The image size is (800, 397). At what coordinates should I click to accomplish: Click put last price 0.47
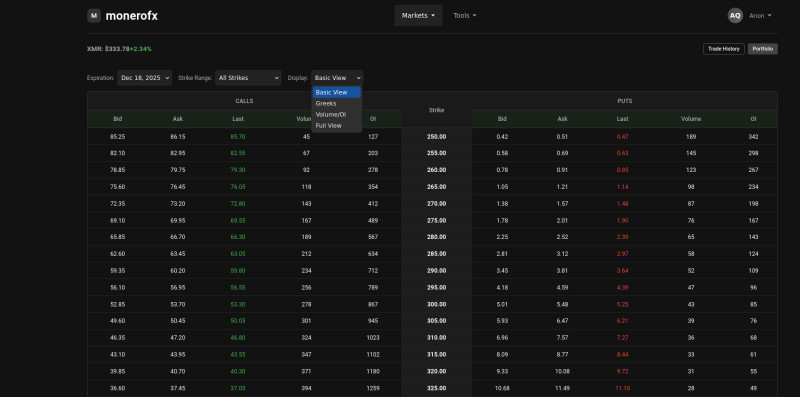pos(622,137)
